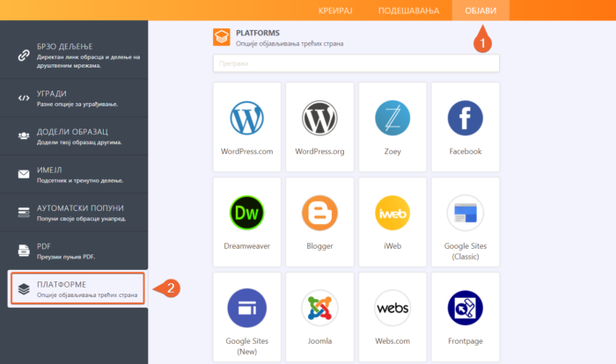Screen dimensions: 616x364
Task: Click the layers icon beside ПЛАТФОРМЕ
Action: click(x=24, y=289)
